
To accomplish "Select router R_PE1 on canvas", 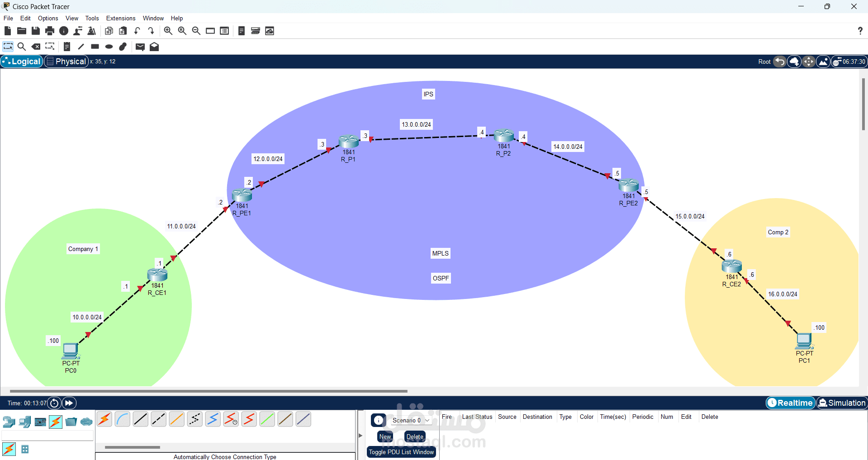I will pyautogui.click(x=242, y=195).
